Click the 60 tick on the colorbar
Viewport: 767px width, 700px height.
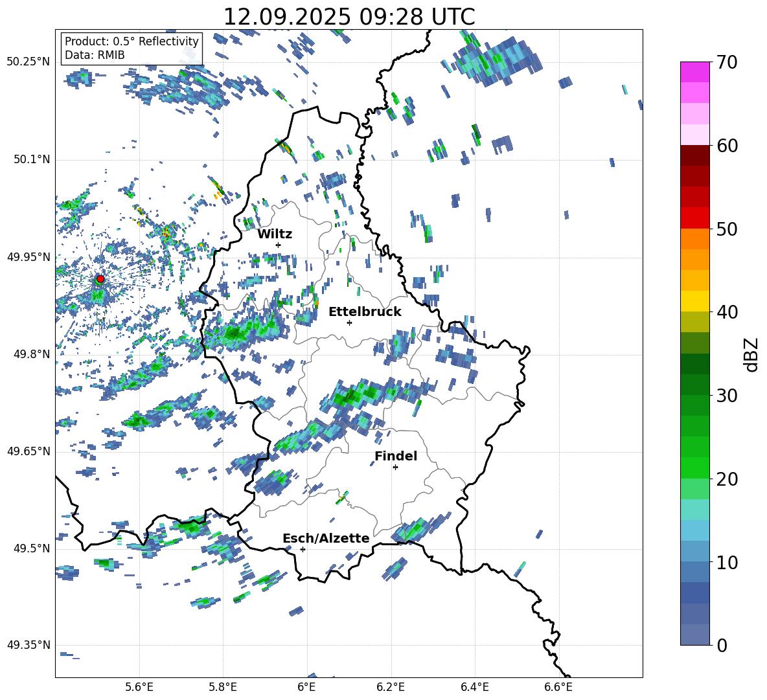coord(727,146)
